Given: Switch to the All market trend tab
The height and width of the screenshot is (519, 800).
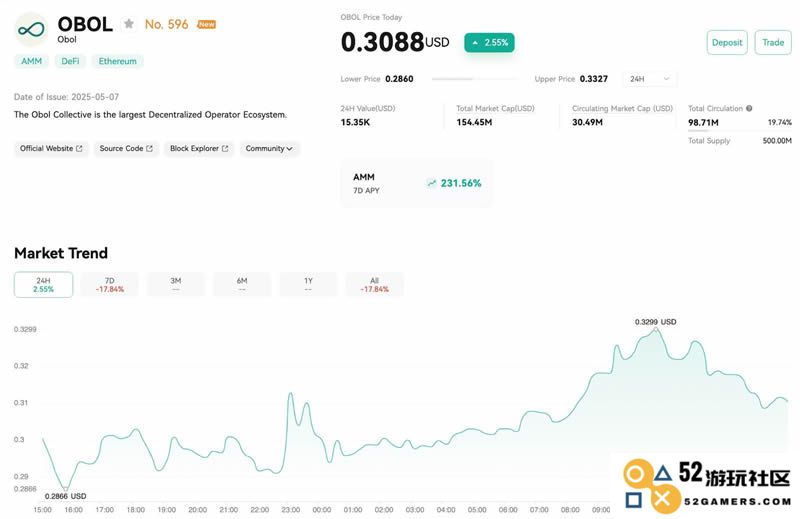Looking at the screenshot, I should (x=374, y=285).
